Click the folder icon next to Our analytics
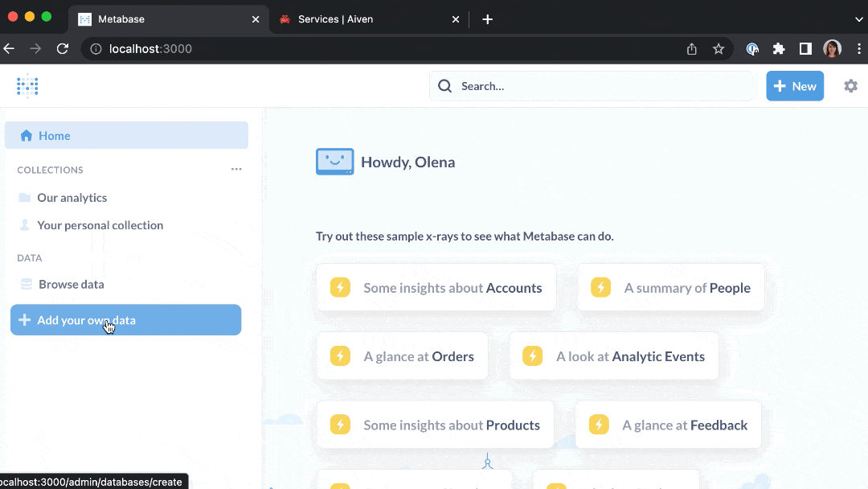This screenshot has height=489, width=868. (x=24, y=198)
